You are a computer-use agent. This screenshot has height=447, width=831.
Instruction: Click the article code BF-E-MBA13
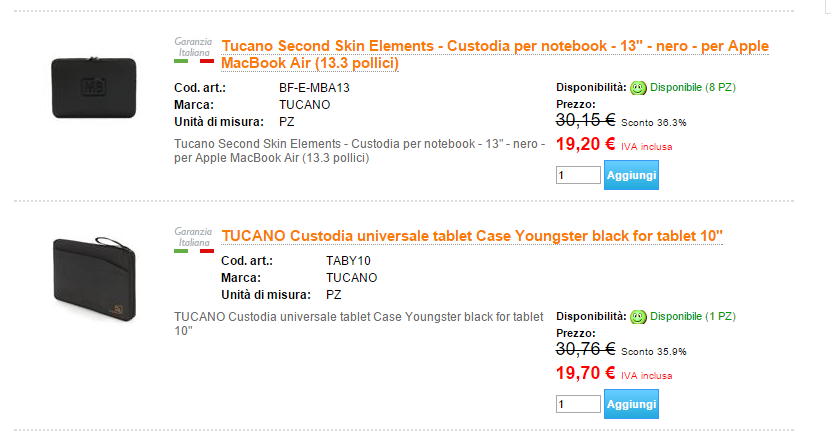click(x=314, y=88)
